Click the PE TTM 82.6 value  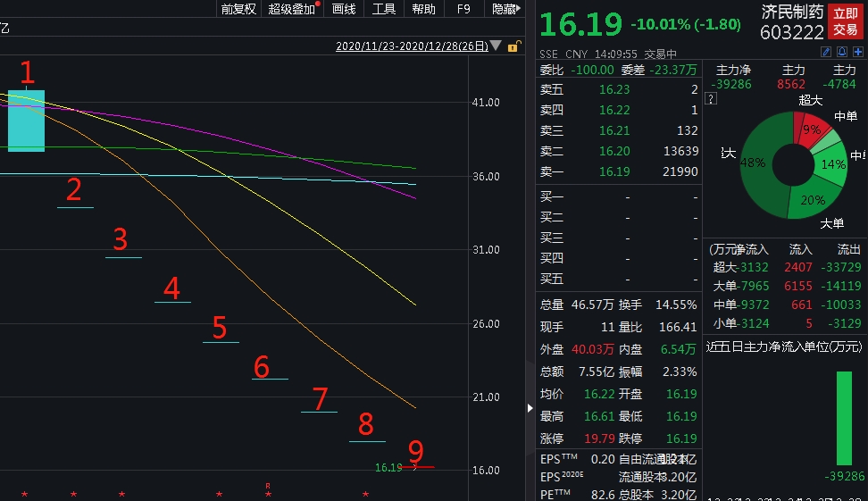click(x=603, y=495)
